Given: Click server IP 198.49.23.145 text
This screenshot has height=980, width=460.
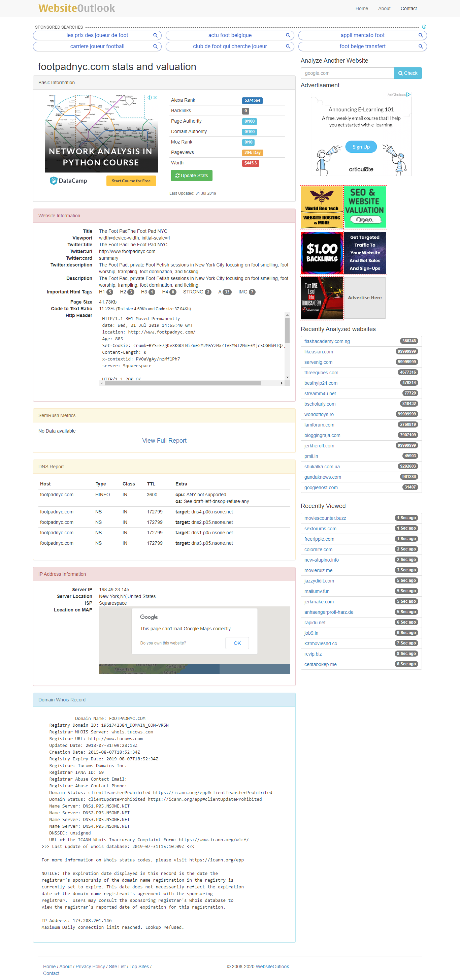Looking at the screenshot, I should 114,590.
